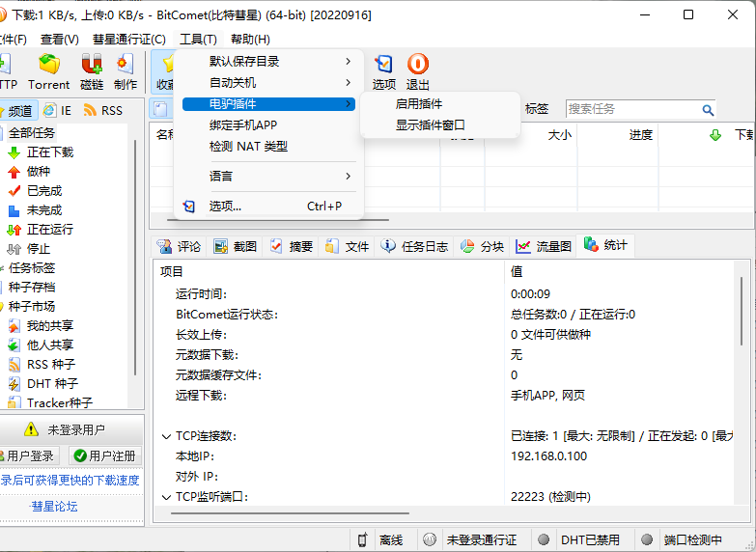Open 他人共享 in the sidebar
This screenshot has height=552, width=756.
[x=41, y=345]
